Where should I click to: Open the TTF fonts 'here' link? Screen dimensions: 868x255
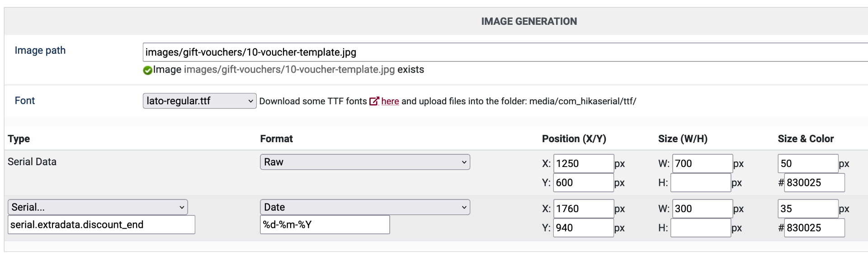[390, 102]
